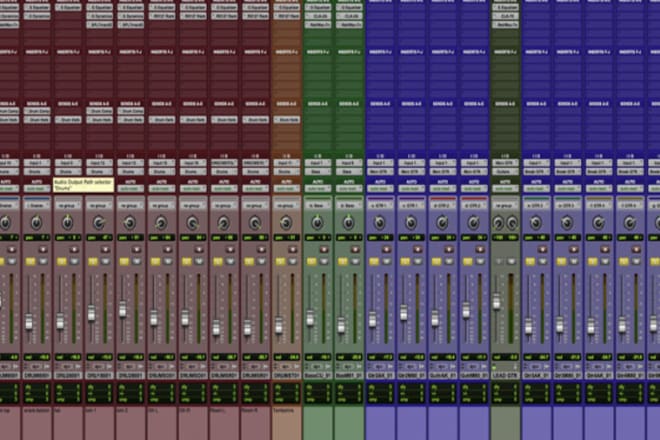The height and width of the screenshot is (440, 660).
Task: Click the pan knob on the OH L track
Action: pos(161,222)
